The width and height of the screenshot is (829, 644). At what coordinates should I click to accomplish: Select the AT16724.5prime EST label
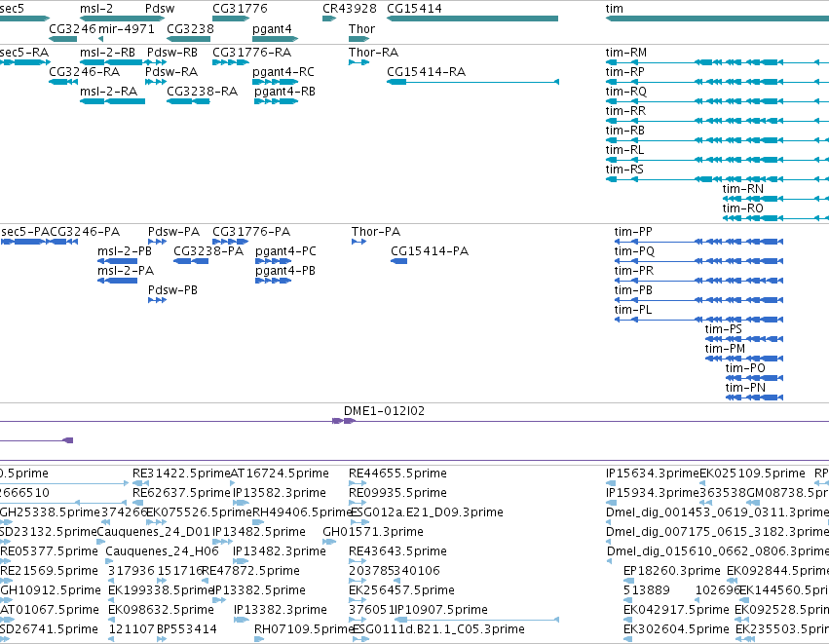pos(280,474)
